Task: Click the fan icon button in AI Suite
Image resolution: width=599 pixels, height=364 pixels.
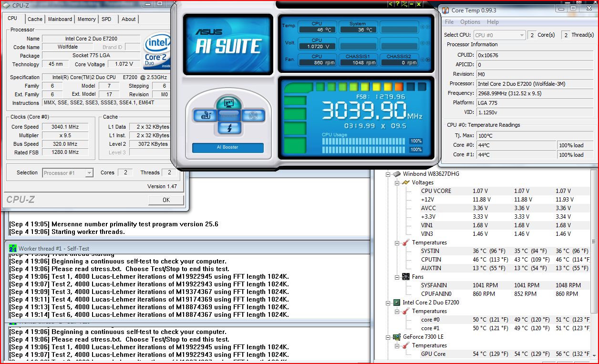Action: tap(254, 115)
